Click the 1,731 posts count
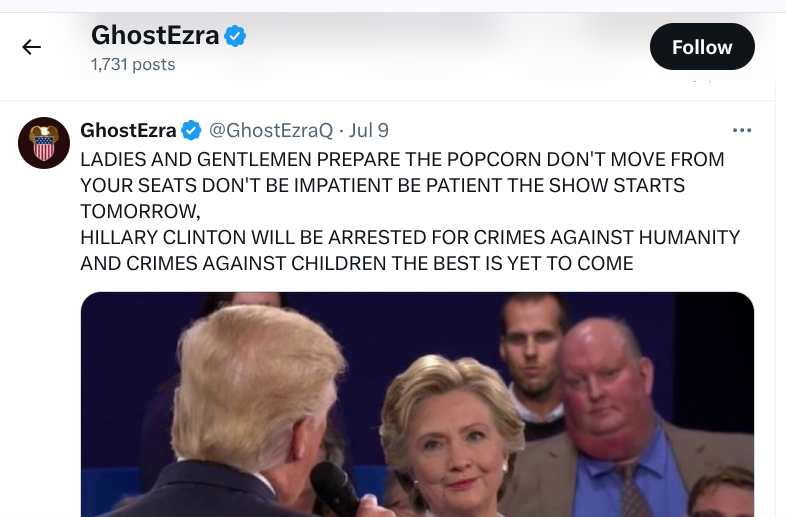Screen dimensions: 786x517 133,65
